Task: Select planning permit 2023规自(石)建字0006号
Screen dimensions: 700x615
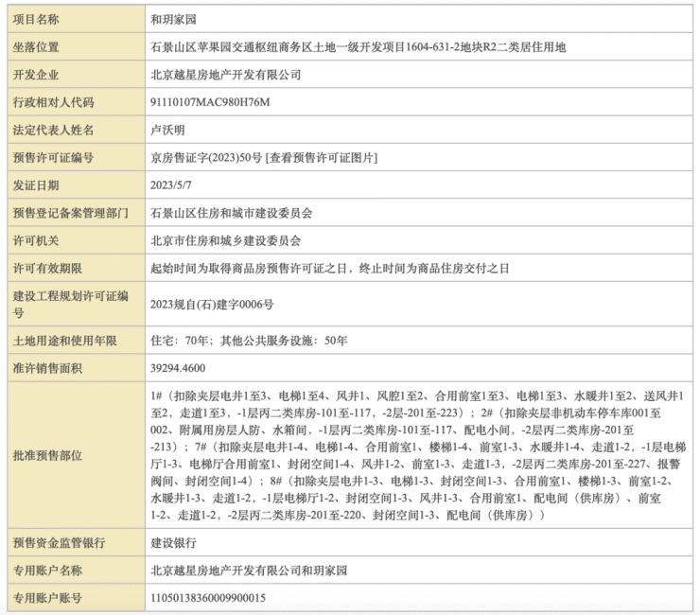Action: click(212, 304)
